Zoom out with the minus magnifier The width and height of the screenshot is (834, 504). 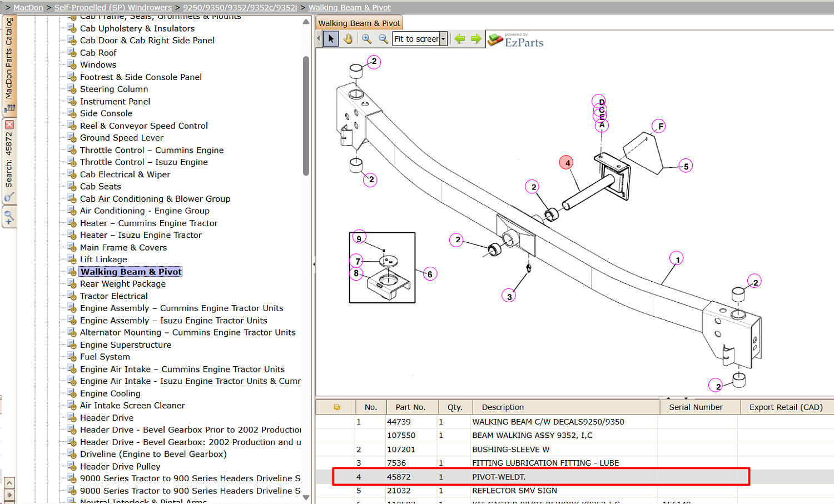pos(384,39)
